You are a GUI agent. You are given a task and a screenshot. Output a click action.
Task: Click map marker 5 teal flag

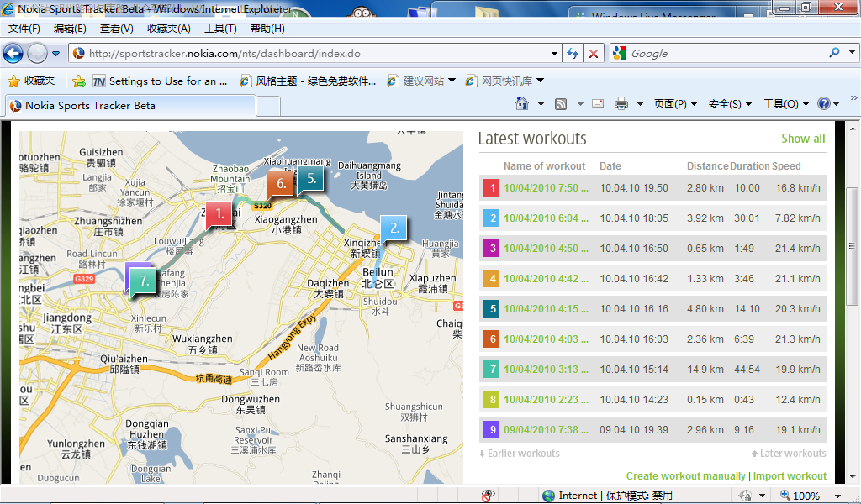click(311, 179)
